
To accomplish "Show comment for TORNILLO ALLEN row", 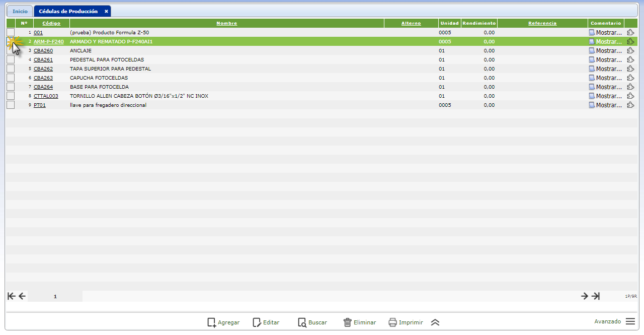I will (x=605, y=96).
